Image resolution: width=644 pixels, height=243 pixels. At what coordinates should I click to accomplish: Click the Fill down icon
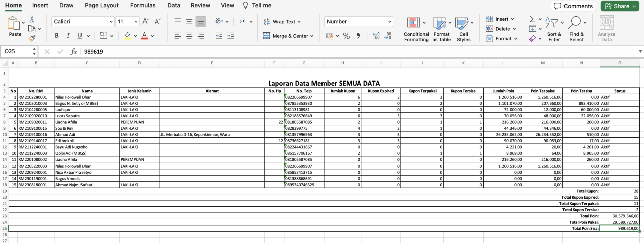(x=532, y=29)
